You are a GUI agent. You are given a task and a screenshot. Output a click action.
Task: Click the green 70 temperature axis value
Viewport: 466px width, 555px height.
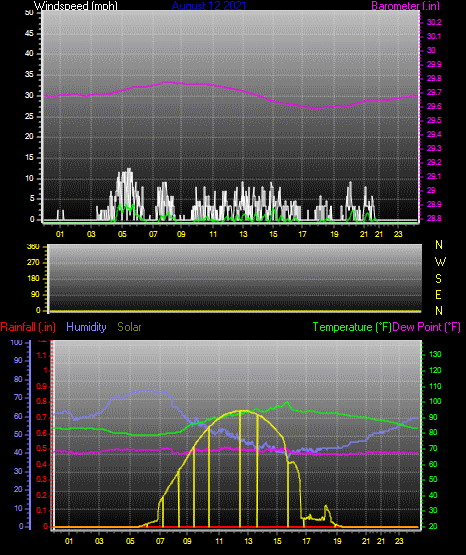[x=433, y=448]
